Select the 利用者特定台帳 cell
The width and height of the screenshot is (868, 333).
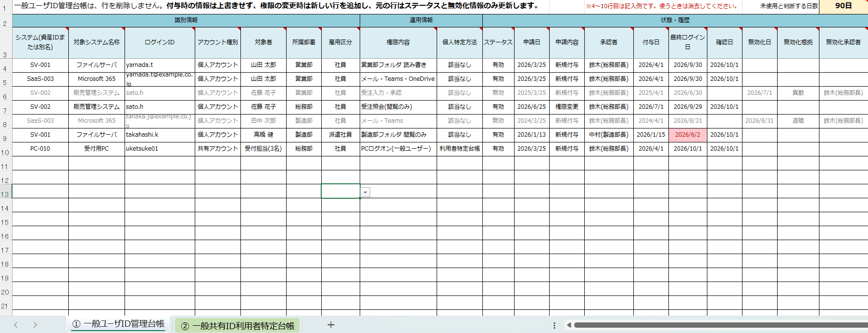pyautogui.click(x=460, y=149)
